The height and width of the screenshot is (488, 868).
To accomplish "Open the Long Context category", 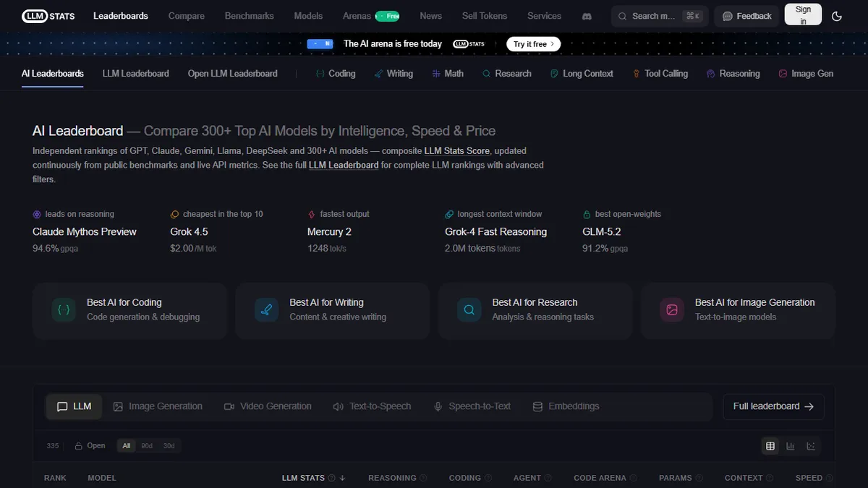I will click(582, 74).
